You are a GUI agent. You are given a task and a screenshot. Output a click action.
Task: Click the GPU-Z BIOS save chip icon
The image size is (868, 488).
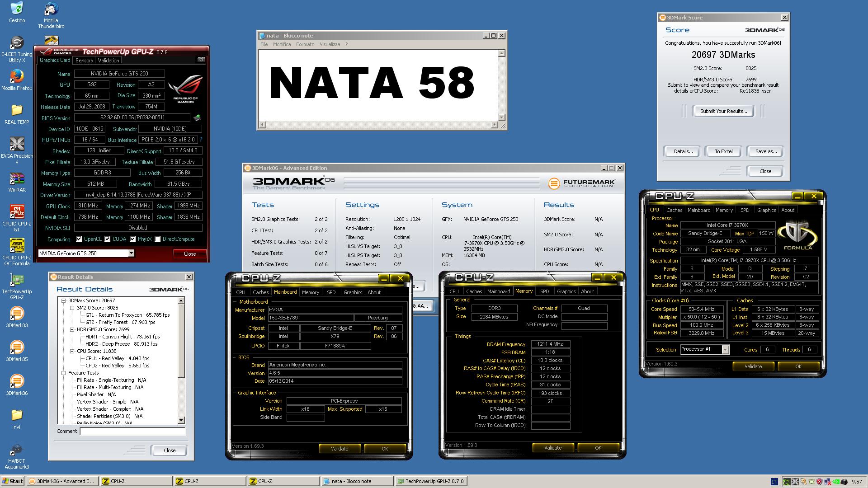click(197, 118)
